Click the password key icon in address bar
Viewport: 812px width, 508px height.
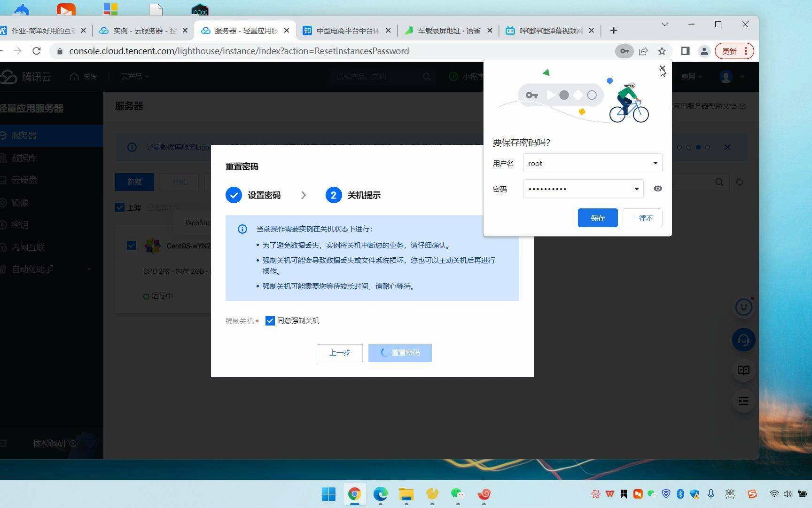[624, 51]
